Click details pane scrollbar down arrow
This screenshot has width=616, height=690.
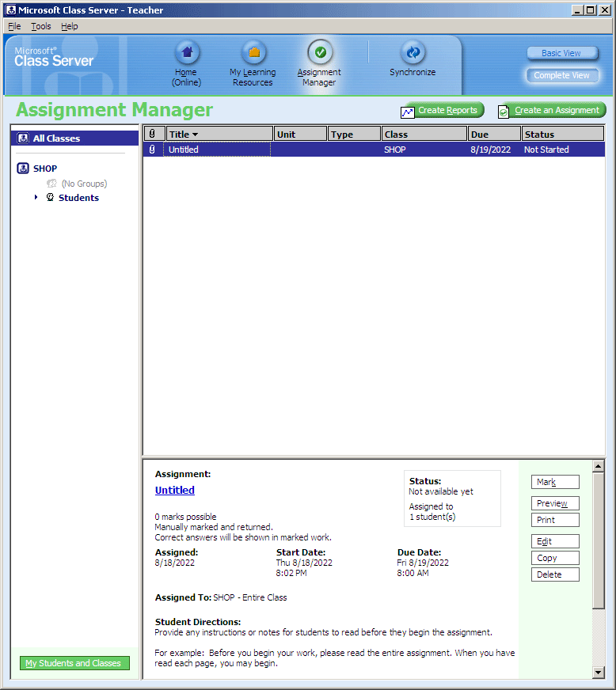coord(598,672)
